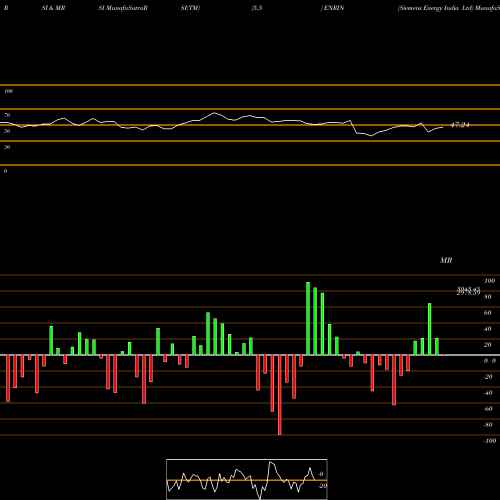Screen dimensions: 500x500
Task: Click the 30 level label on the RSI panel
Action: (7, 147)
